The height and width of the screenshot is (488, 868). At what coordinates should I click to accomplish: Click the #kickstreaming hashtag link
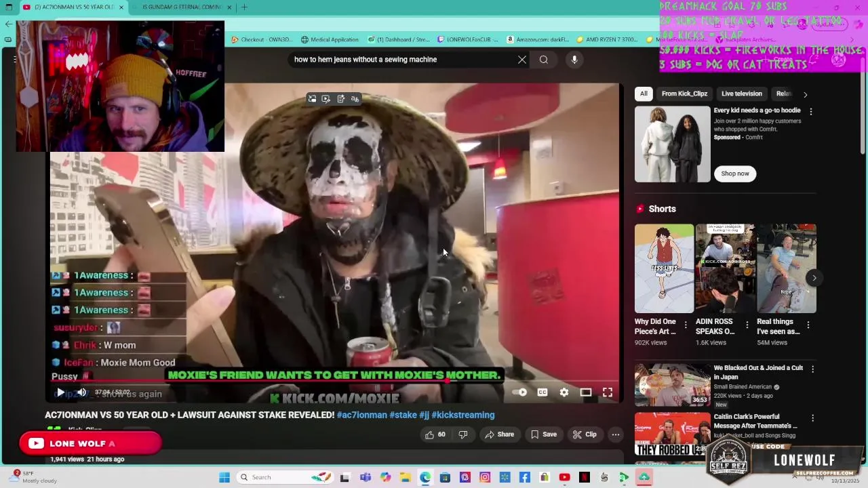pos(463,415)
